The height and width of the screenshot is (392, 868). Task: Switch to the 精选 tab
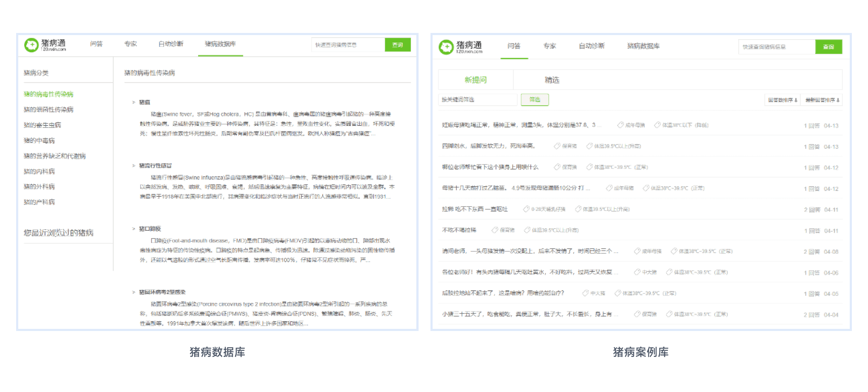552,80
